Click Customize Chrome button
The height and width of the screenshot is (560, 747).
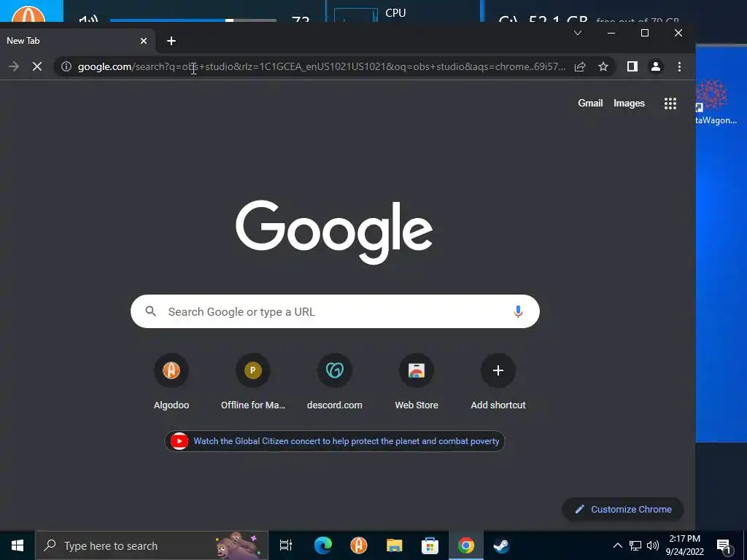click(623, 509)
